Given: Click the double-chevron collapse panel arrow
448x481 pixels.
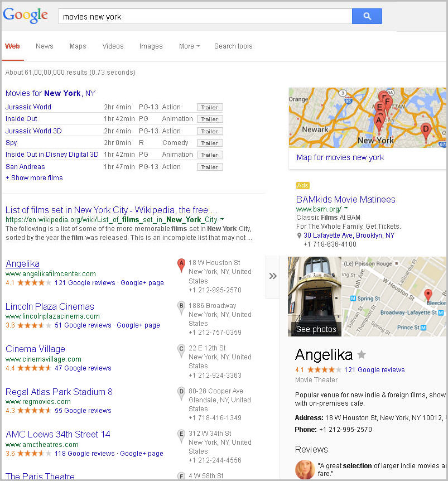Looking at the screenshot, I should pos(273,276).
